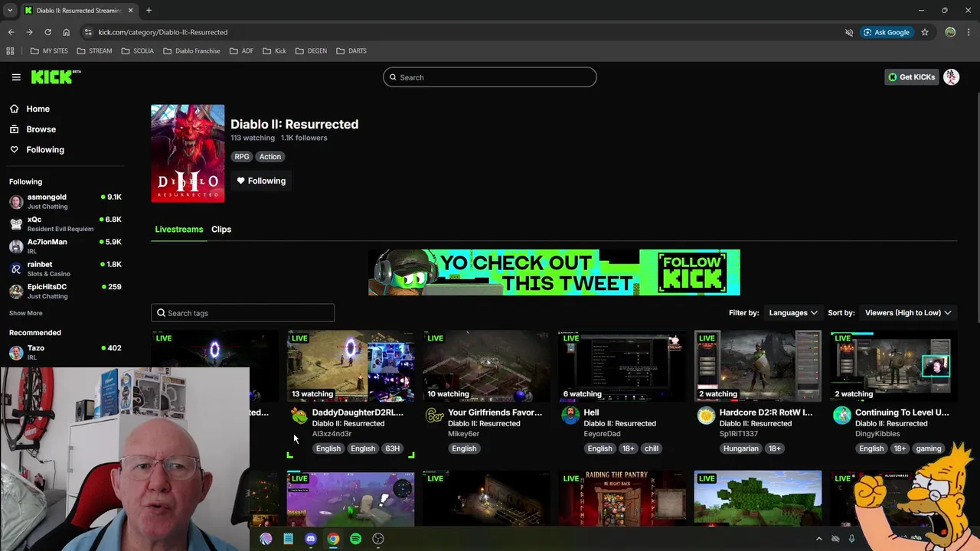Open a new browser tab

(149, 11)
